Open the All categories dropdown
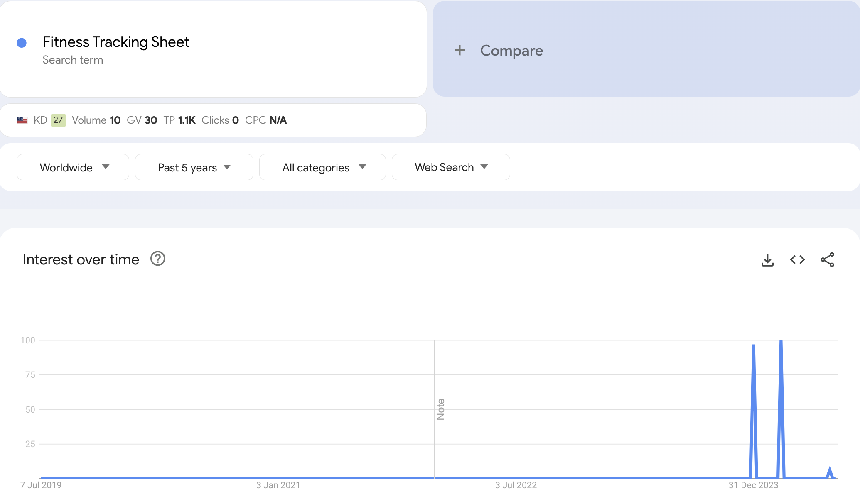 (x=322, y=167)
